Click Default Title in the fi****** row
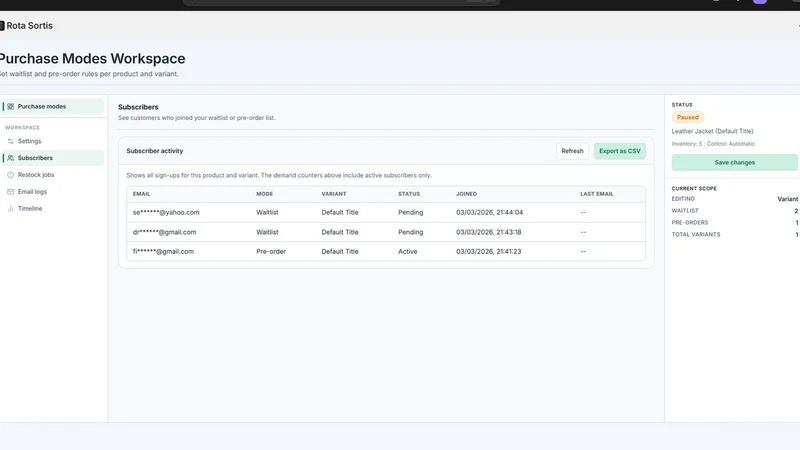The width and height of the screenshot is (800, 450). pos(340,252)
